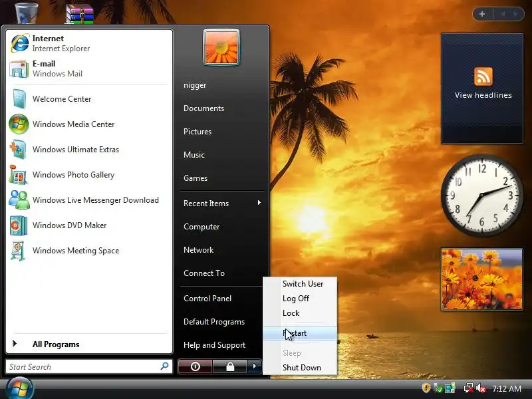Launch Windows Mail E-mail entry

[x=89, y=69]
